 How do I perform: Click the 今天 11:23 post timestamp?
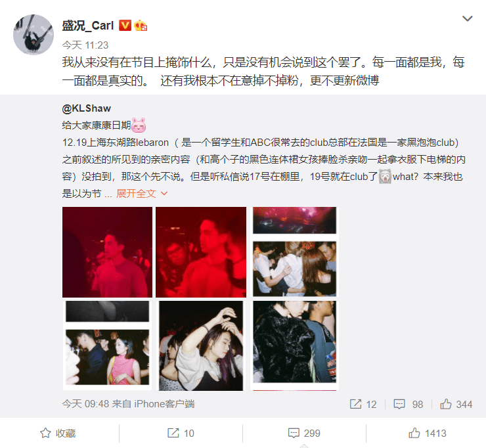85,45
